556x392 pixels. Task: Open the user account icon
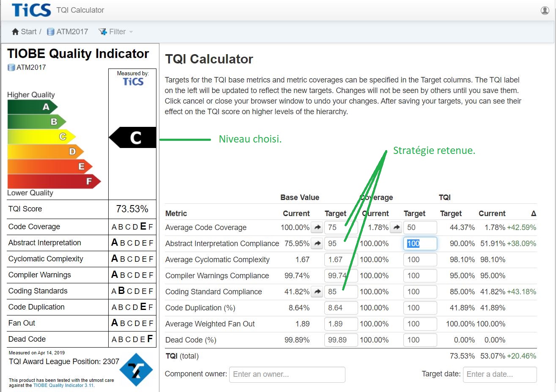point(545,11)
